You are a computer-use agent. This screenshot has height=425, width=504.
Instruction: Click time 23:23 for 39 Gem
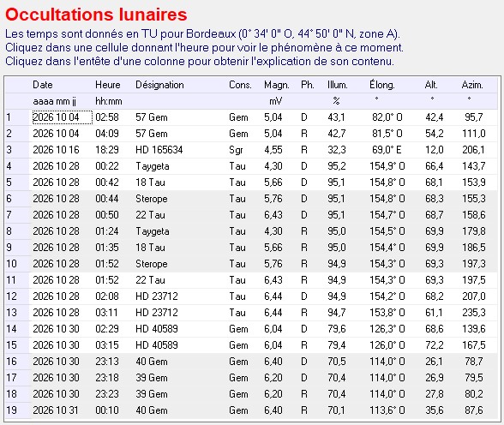click(x=107, y=394)
